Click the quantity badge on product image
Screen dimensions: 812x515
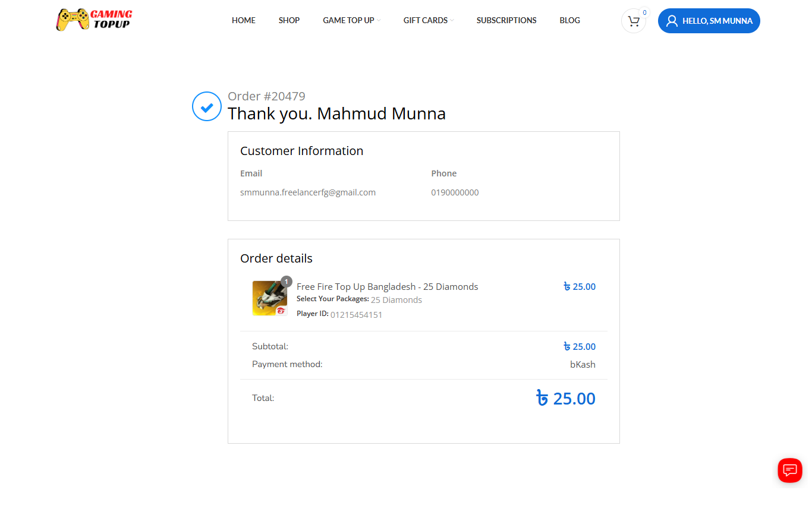pyautogui.click(x=286, y=282)
